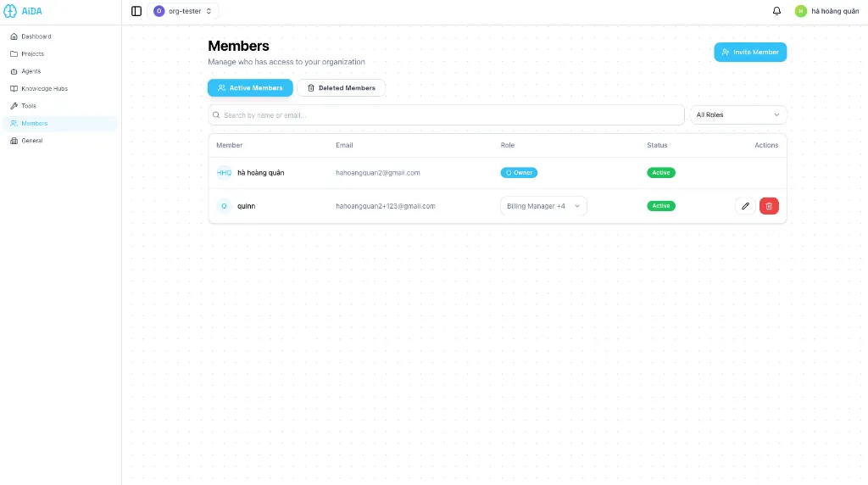Open General settings in the sidebar
Image resolution: width=868 pixels, height=485 pixels.
click(60, 141)
